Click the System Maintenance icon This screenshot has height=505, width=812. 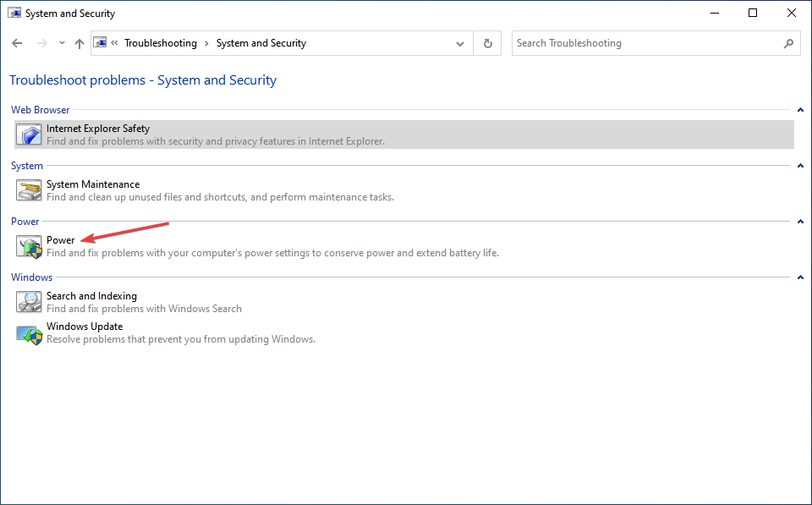coord(29,190)
